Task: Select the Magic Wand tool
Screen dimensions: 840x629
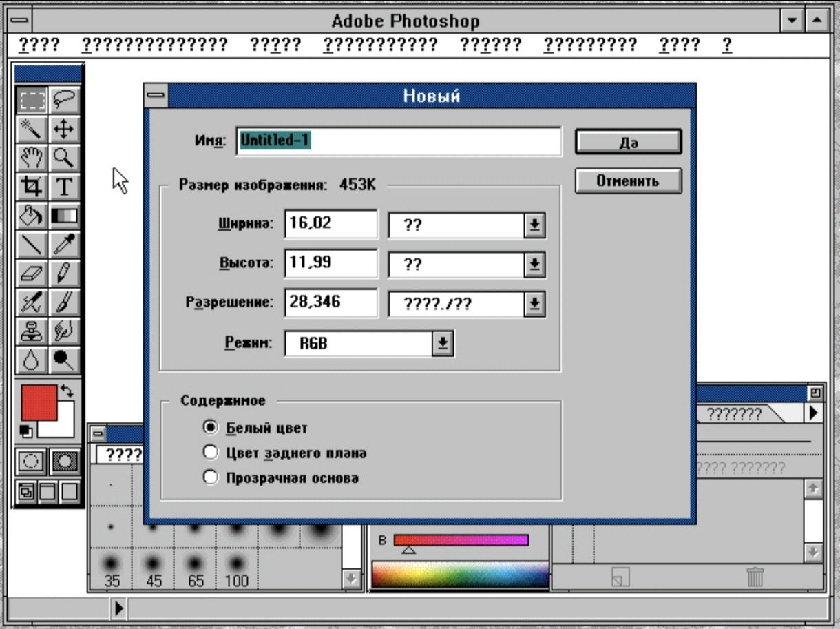Action: (32, 129)
